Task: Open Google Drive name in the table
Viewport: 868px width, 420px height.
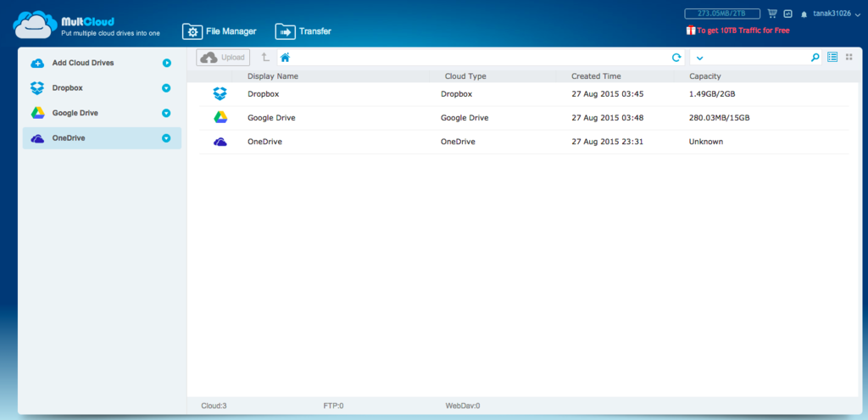Action: [x=271, y=118]
